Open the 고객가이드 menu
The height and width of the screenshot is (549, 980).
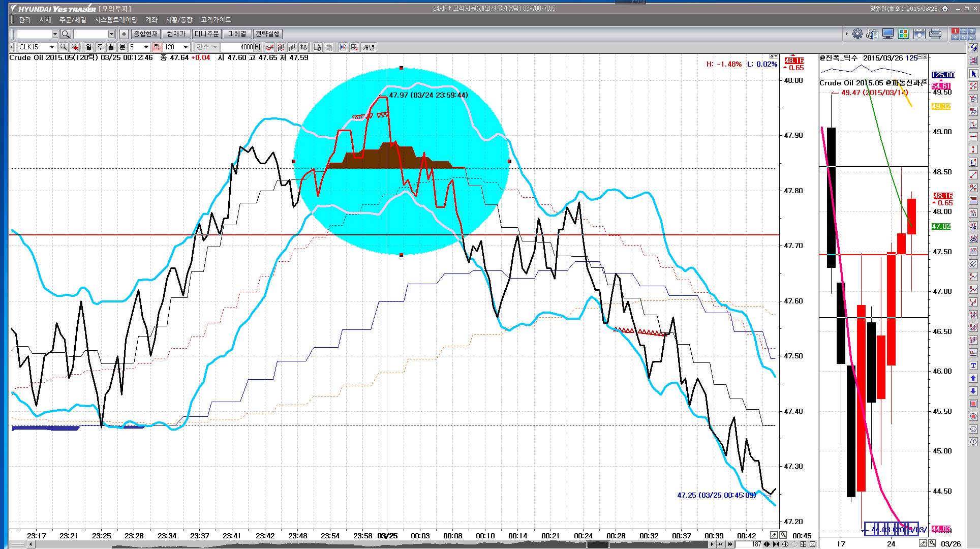[x=216, y=20]
